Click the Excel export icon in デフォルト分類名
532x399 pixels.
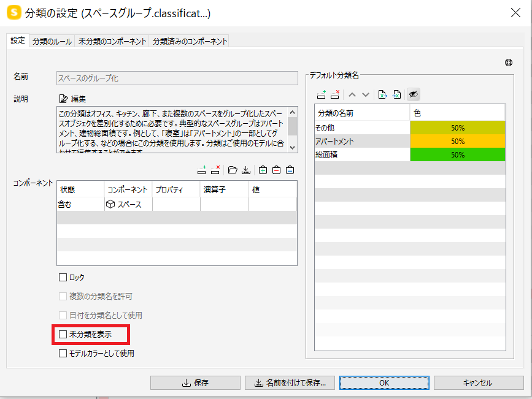click(382, 94)
